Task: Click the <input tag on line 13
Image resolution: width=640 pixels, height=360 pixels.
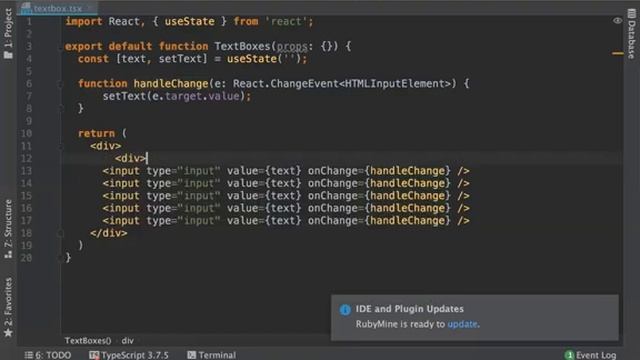Action: [x=121, y=171]
